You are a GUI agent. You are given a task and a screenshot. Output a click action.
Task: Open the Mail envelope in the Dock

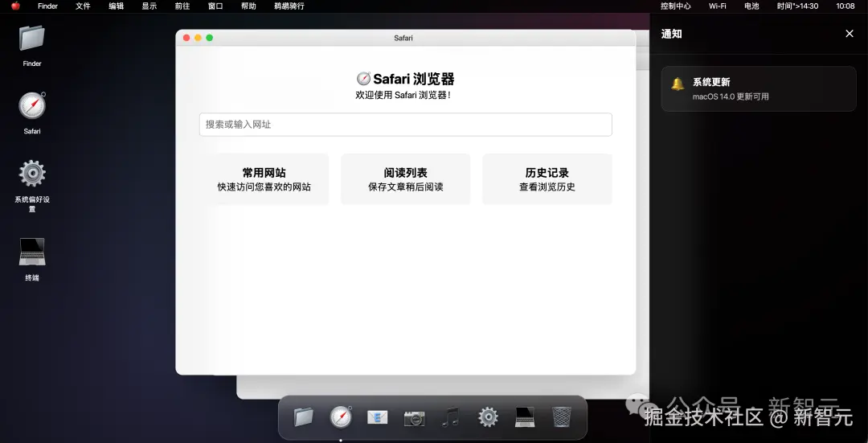click(378, 417)
